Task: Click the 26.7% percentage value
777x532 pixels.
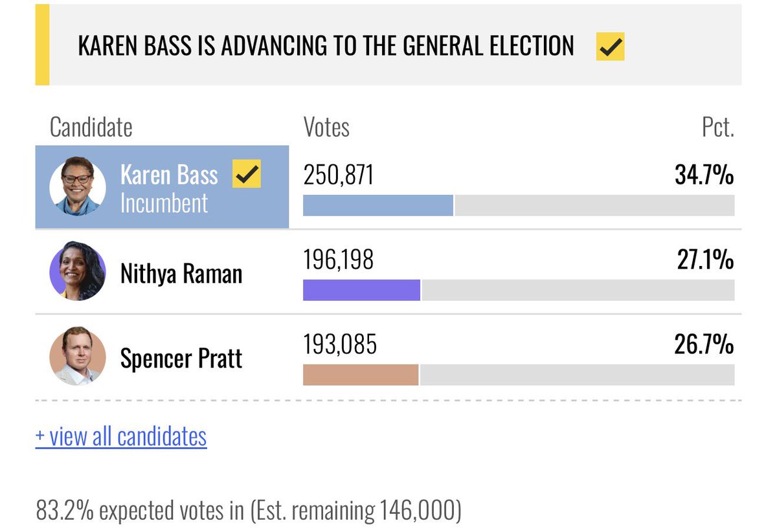Action: (704, 345)
